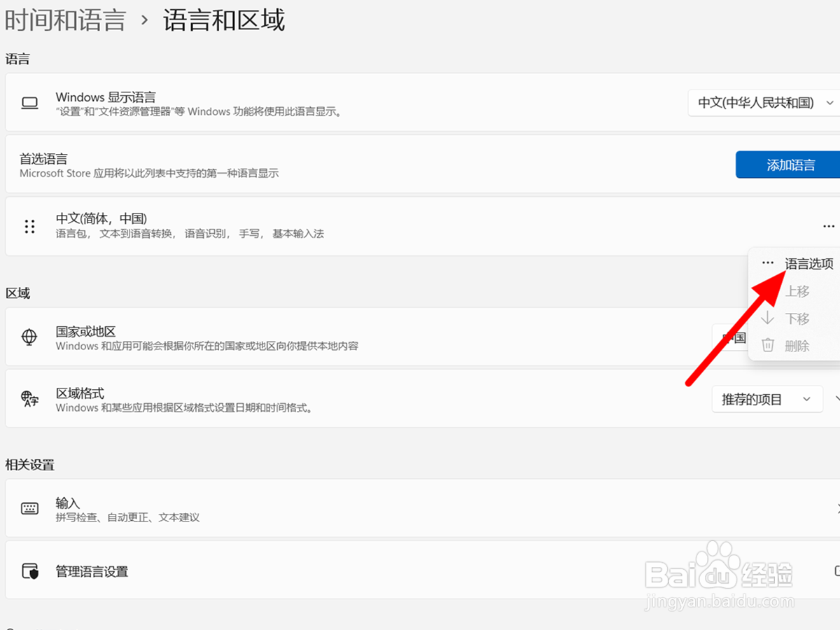
Task: Click the trash icon beside 删除
Action: [x=767, y=344]
